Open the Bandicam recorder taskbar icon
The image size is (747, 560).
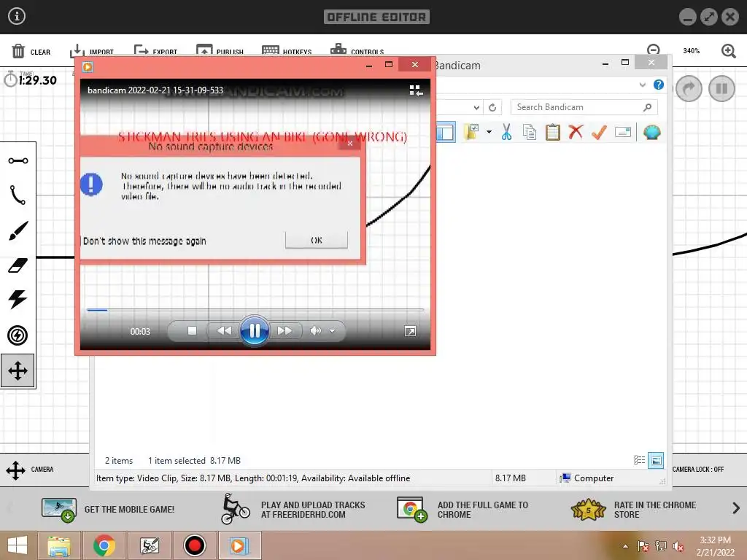[x=195, y=545]
